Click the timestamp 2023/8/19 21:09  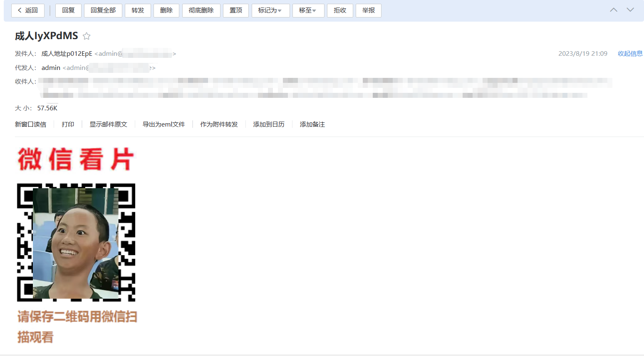583,54
